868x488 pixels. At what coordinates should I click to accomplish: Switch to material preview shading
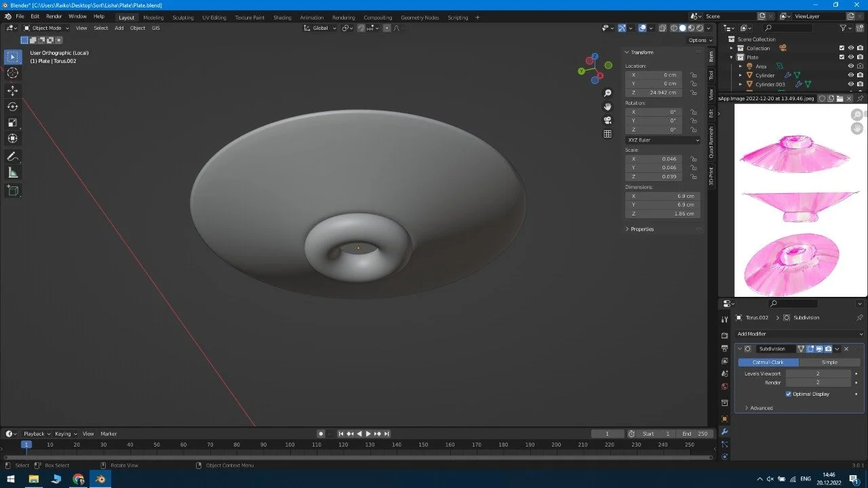click(x=691, y=28)
